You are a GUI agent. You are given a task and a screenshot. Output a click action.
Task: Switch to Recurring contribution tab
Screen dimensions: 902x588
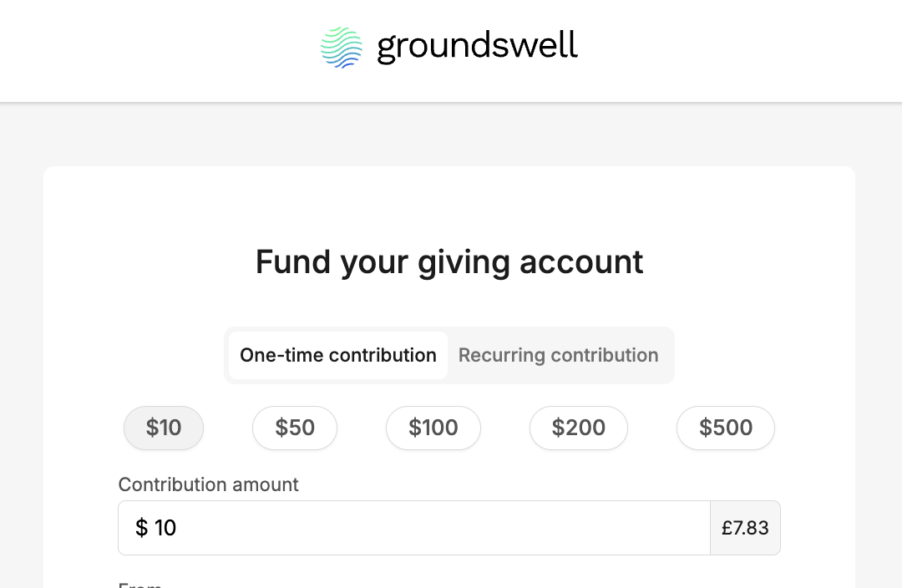point(558,355)
